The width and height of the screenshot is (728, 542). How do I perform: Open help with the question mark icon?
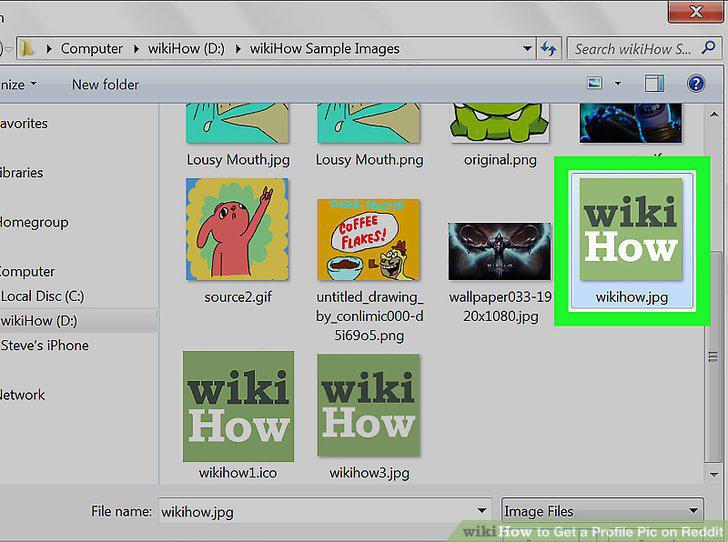(x=696, y=84)
